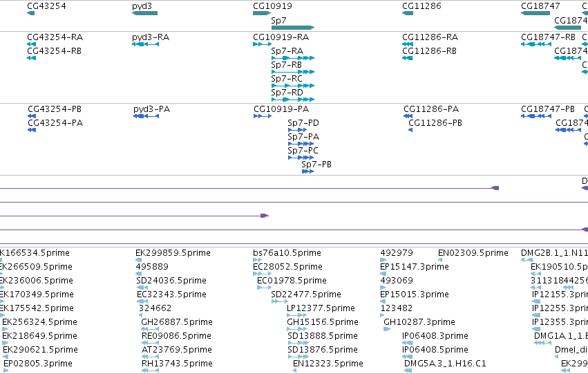
Task: Select EST SD24036.5prime
Action: (x=171, y=281)
